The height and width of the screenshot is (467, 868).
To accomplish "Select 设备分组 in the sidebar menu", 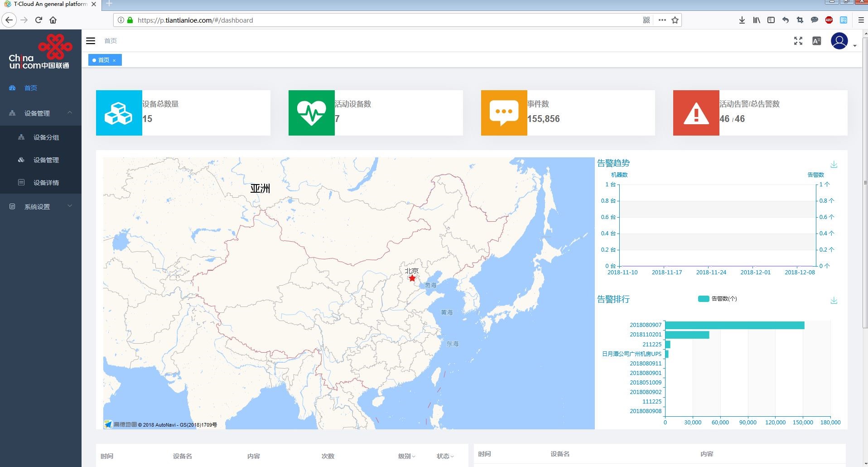I will (x=46, y=137).
